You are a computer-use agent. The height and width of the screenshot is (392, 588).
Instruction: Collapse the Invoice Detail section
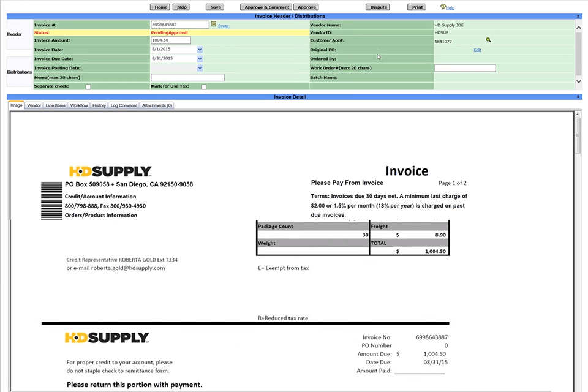(578, 97)
